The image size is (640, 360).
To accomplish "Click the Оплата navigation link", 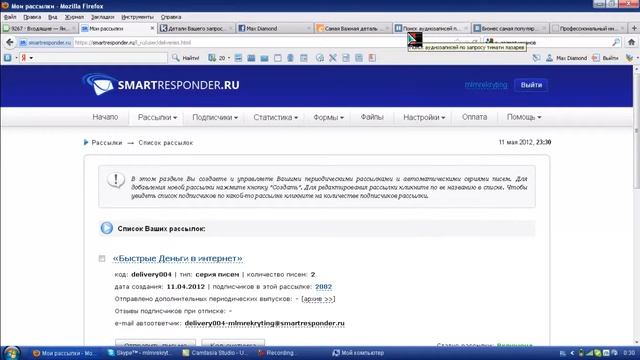I will pos(474,117).
